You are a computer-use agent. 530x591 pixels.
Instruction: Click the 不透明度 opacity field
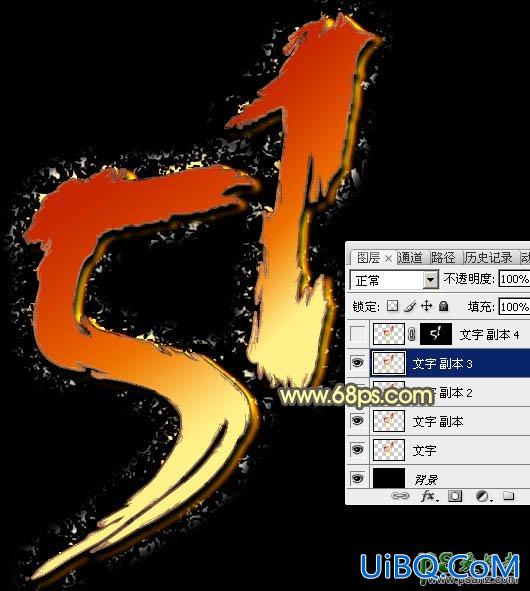pyautogui.click(x=514, y=279)
